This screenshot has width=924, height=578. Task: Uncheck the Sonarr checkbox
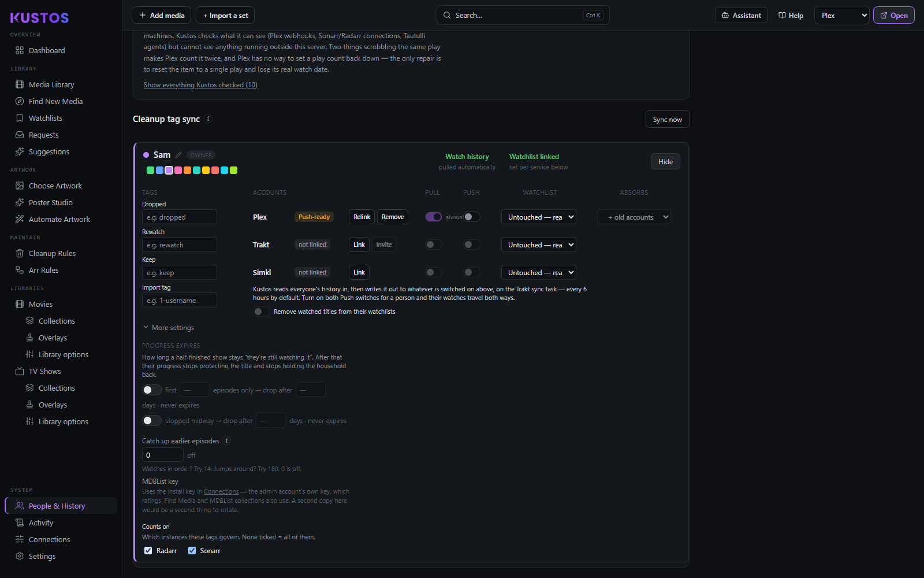click(192, 551)
